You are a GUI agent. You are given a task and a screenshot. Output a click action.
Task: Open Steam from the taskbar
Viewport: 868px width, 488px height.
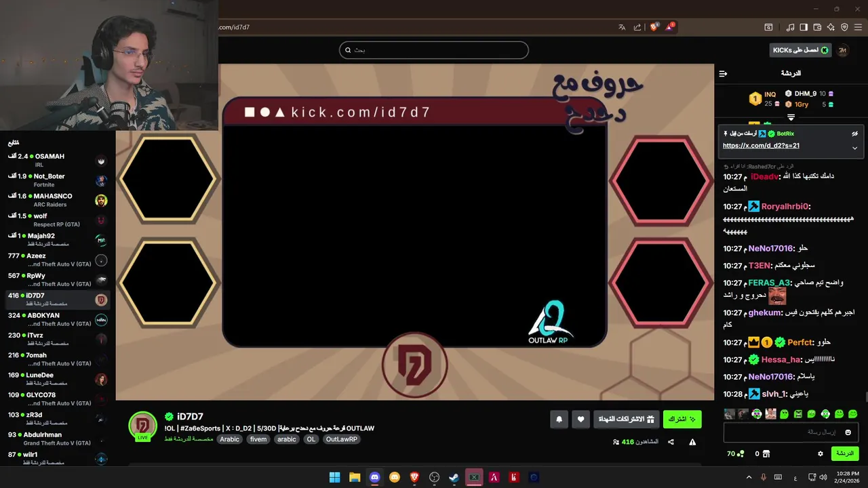pyautogui.click(x=454, y=477)
